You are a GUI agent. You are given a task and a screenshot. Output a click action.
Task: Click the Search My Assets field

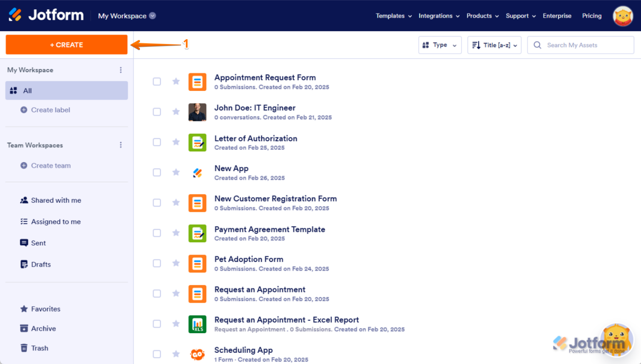[x=580, y=45]
